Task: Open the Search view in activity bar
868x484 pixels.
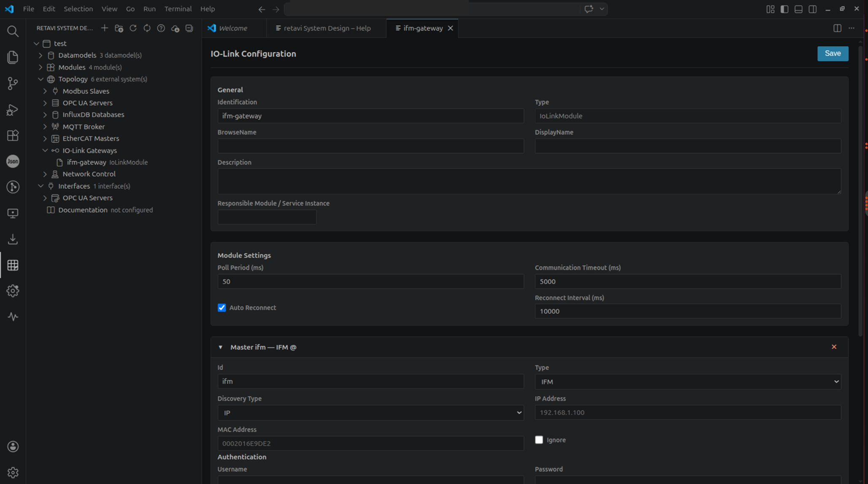Action: coord(13,31)
